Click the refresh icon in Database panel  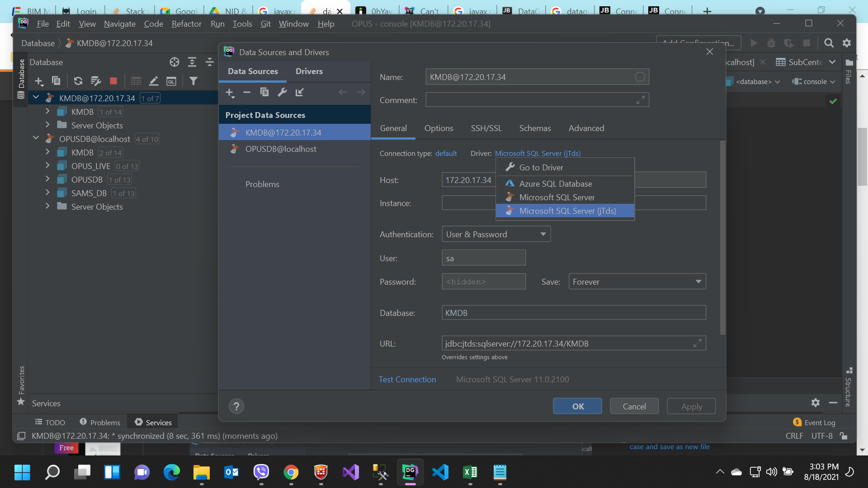coord(78,81)
